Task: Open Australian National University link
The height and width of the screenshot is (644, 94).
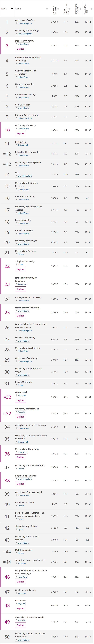Action: pyautogui.click(x=30, y=617)
